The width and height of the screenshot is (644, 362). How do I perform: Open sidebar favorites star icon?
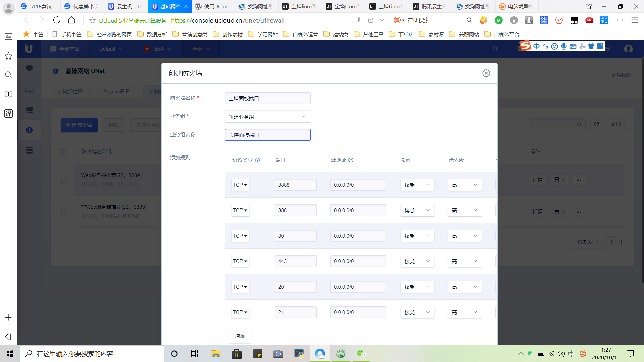tap(8, 56)
